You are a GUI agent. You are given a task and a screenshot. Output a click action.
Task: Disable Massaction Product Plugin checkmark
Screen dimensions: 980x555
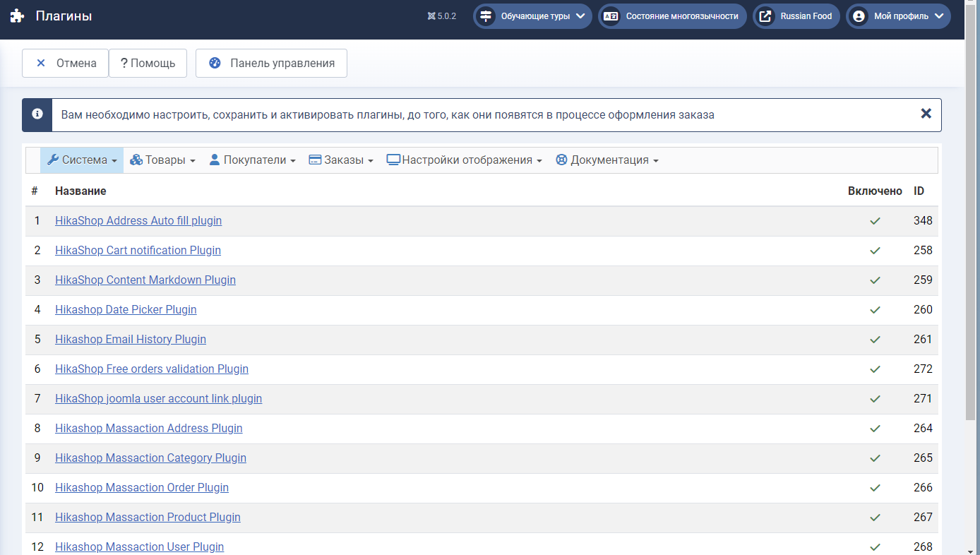tap(876, 518)
